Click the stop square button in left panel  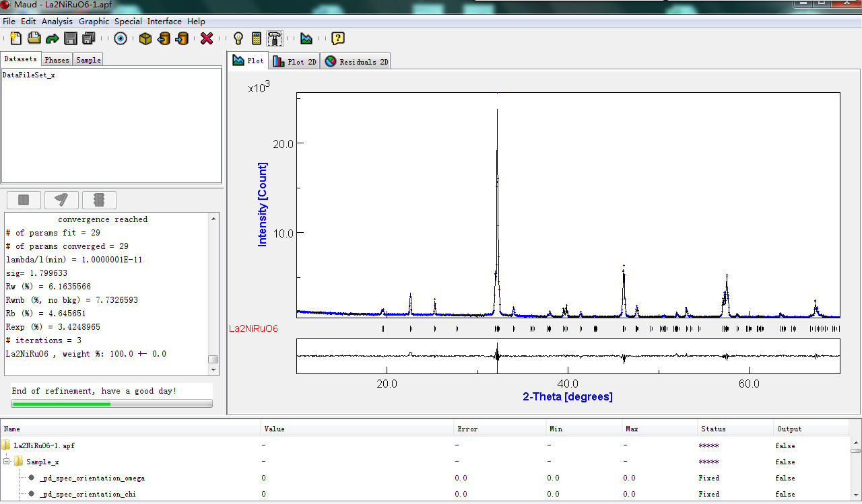24,200
